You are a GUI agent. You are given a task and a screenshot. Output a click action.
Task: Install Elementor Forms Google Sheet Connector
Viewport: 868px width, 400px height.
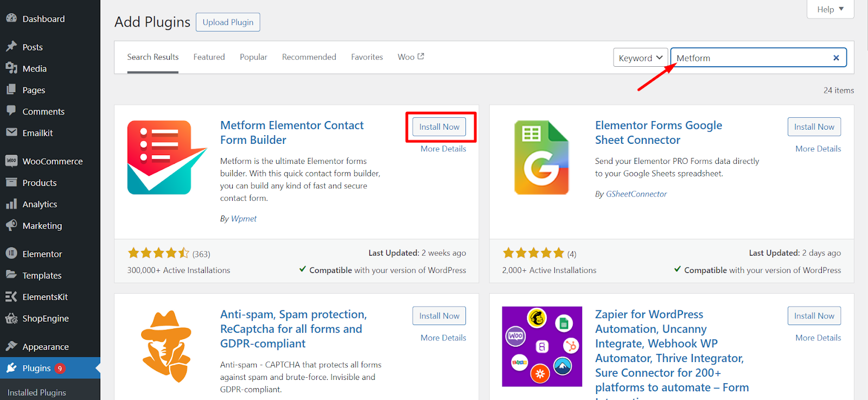(814, 126)
